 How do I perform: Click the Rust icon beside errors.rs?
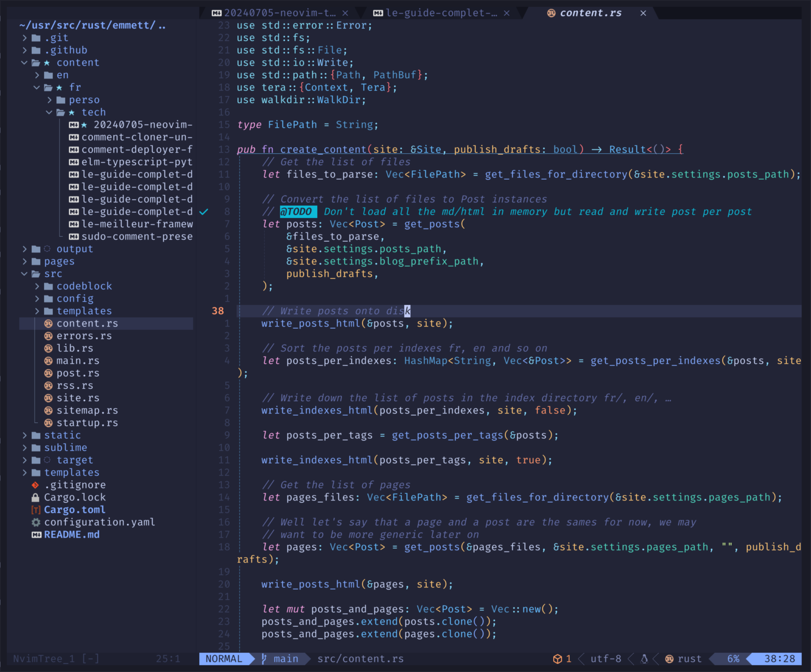(x=48, y=336)
